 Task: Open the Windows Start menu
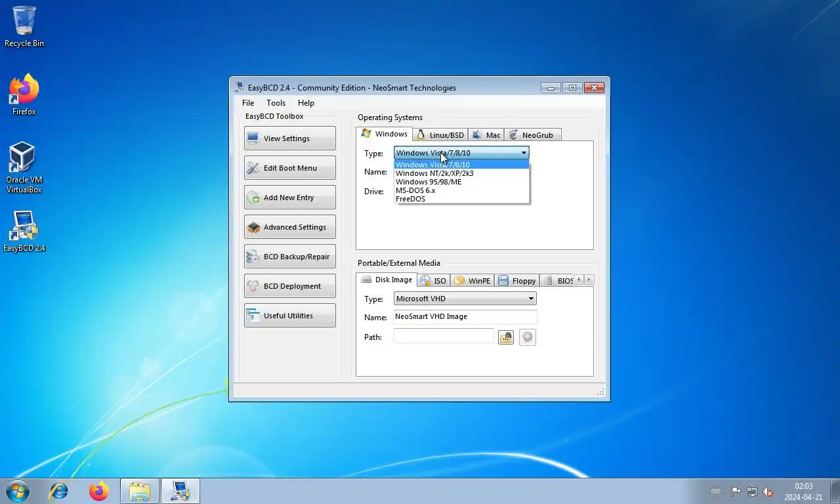pos(18,491)
